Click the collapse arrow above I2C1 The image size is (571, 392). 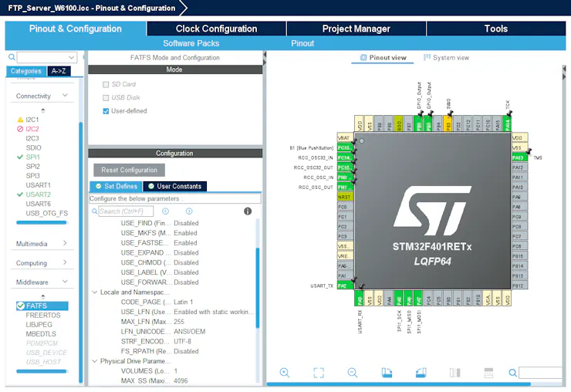[x=43, y=110]
